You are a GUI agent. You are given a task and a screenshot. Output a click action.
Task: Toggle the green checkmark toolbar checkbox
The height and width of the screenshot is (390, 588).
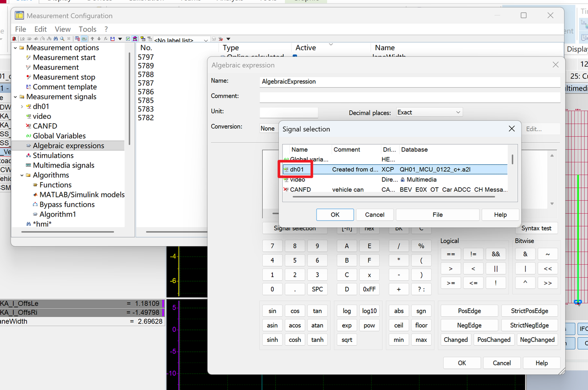pyautogui.click(x=128, y=39)
